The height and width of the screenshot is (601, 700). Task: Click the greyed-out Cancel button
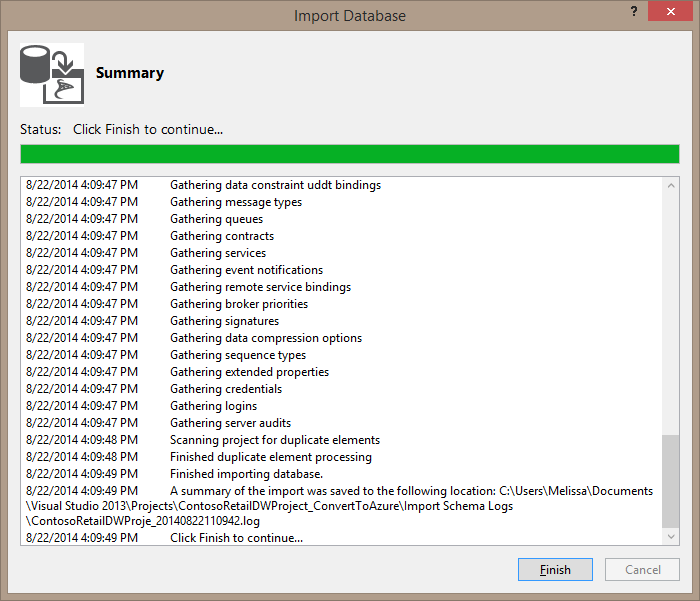(x=642, y=569)
